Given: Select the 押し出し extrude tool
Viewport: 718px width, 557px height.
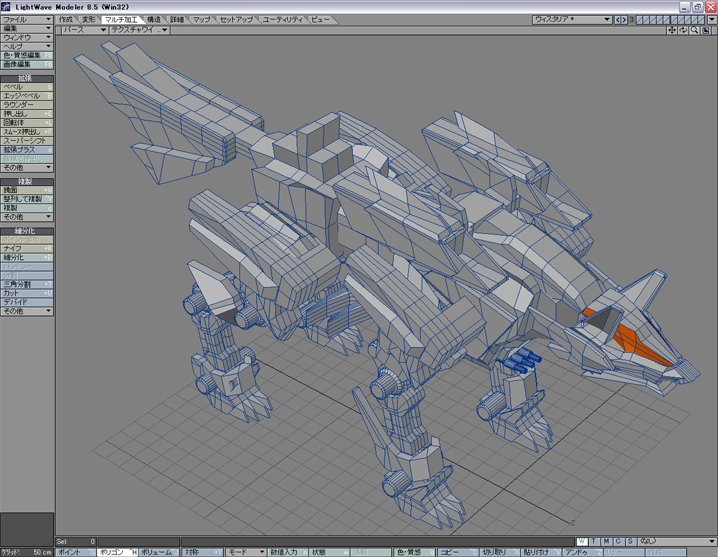Looking at the screenshot, I should [x=27, y=114].
